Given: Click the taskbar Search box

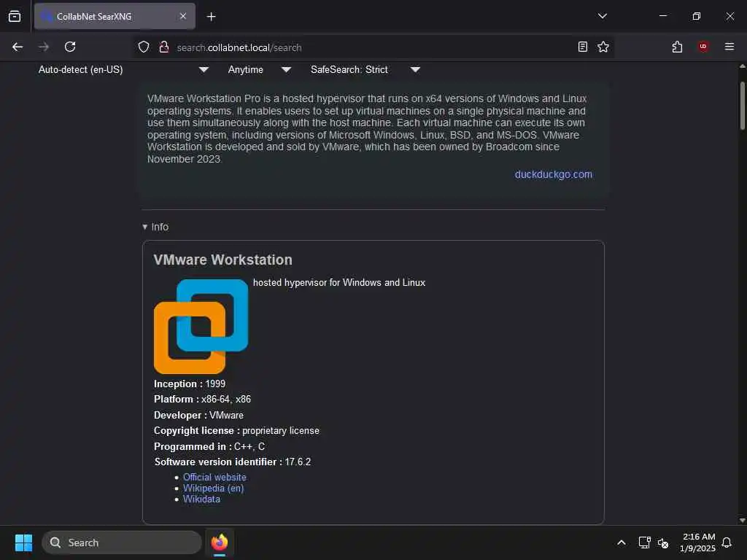Looking at the screenshot, I should [122, 542].
